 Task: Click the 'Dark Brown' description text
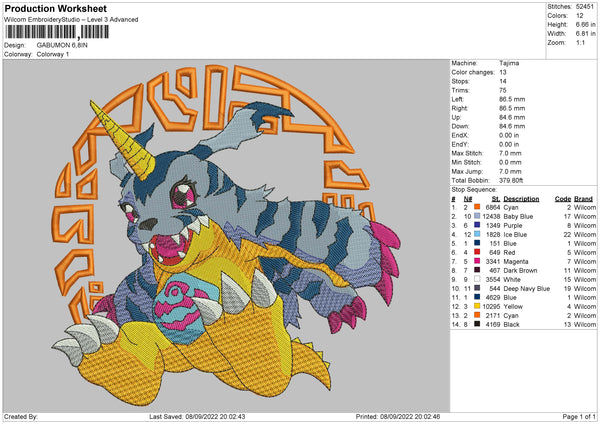pyautogui.click(x=520, y=271)
